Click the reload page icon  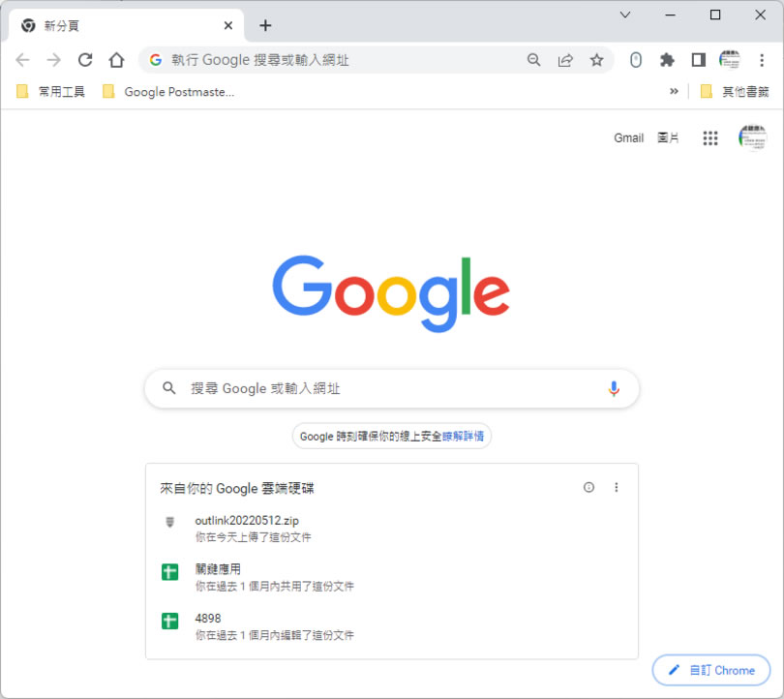coord(85,60)
